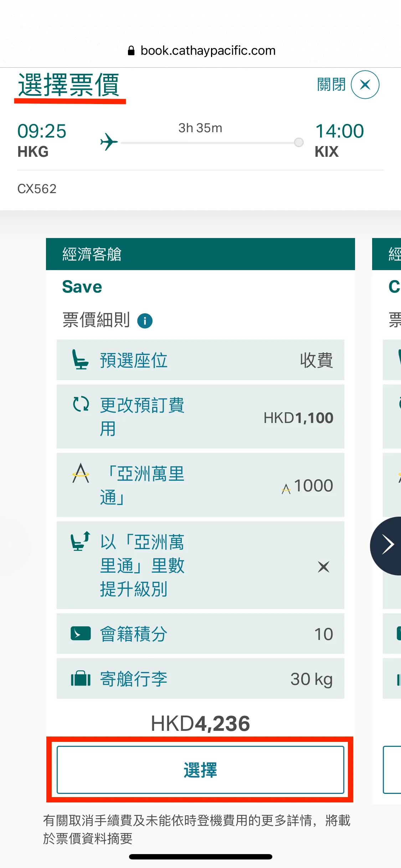Click the Cathay membership card icon
Image resolution: width=401 pixels, height=868 pixels.
[81, 634]
